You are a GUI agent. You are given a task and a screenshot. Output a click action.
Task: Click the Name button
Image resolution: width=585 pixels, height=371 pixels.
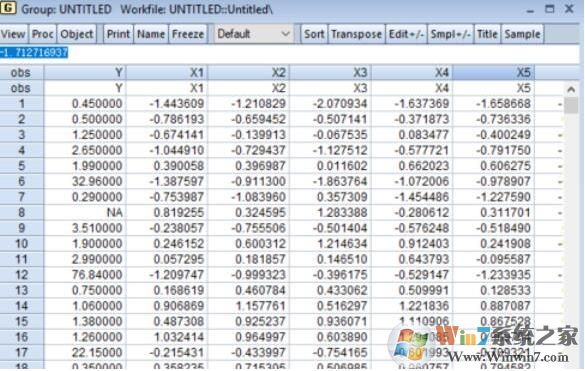(x=151, y=34)
